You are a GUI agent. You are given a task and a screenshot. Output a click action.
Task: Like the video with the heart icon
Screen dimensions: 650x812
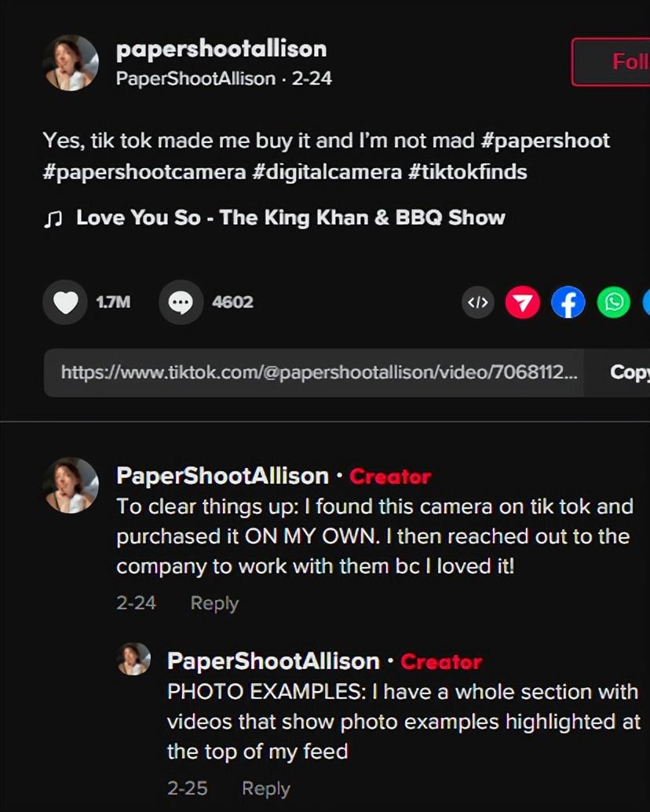pos(64,302)
